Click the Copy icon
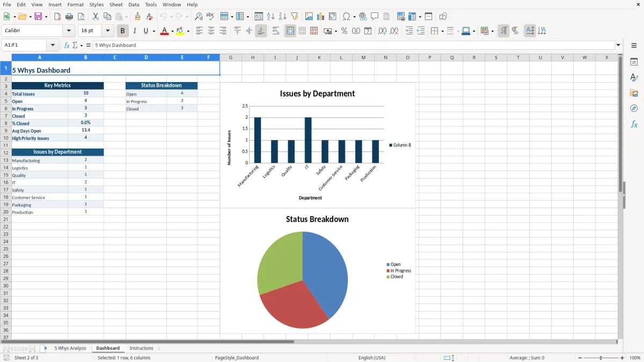The width and height of the screenshot is (644, 362). [107, 17]
